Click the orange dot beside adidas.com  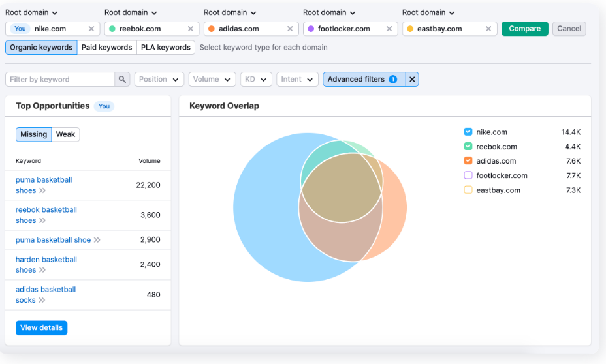point(212,29)
